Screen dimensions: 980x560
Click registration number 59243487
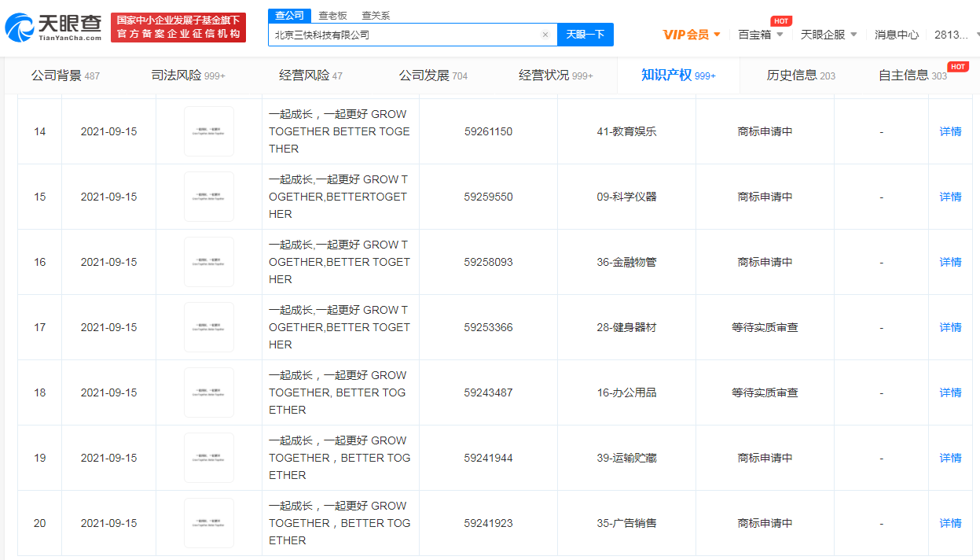click(x=488, y=392)
